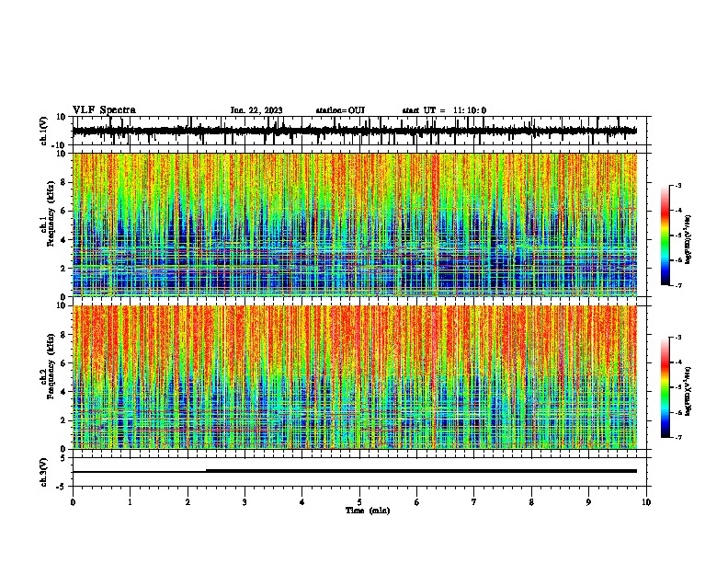Click time axis tick label 1

point(130,502)
